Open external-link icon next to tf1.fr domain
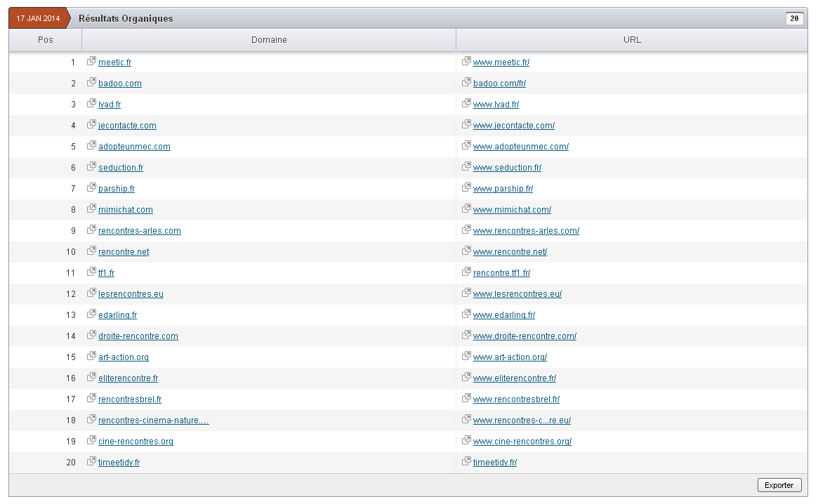The height and width of the screenshot is (504, 818). point(91,272)
